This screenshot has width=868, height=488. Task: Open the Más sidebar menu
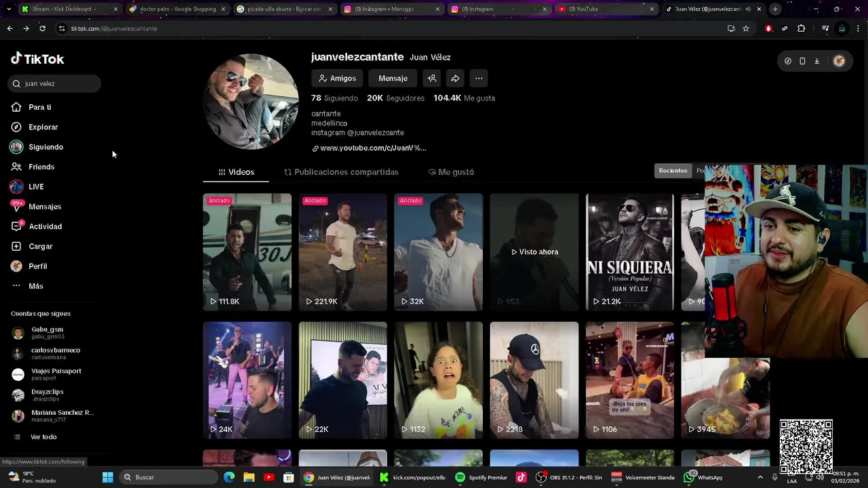pyautogui.click(x=35, y=286)
